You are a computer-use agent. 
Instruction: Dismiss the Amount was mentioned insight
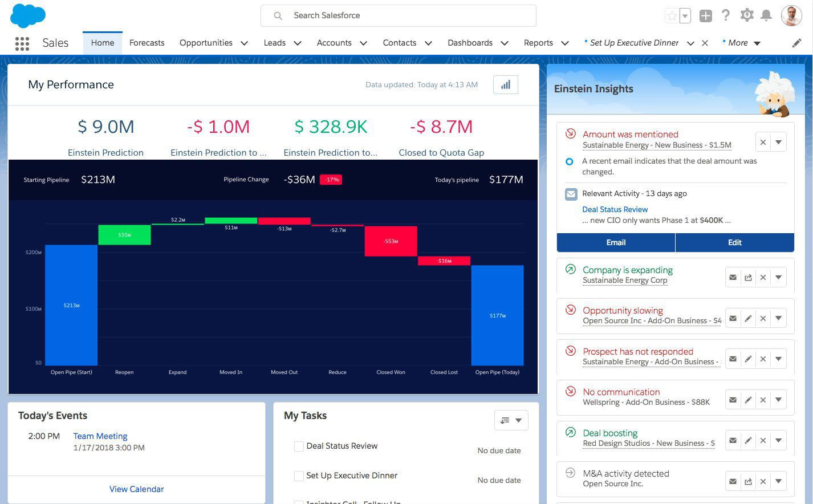point(763,143)
